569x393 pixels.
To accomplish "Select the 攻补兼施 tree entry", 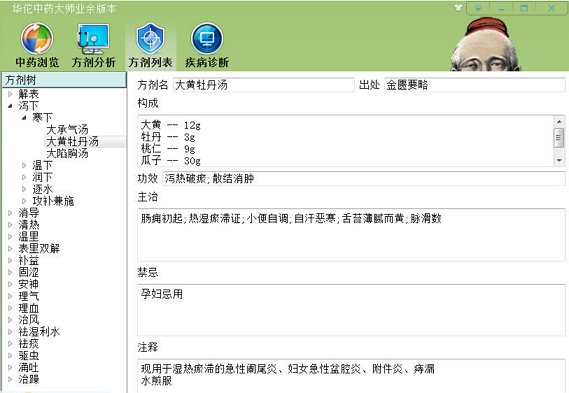I will (53, 201).
